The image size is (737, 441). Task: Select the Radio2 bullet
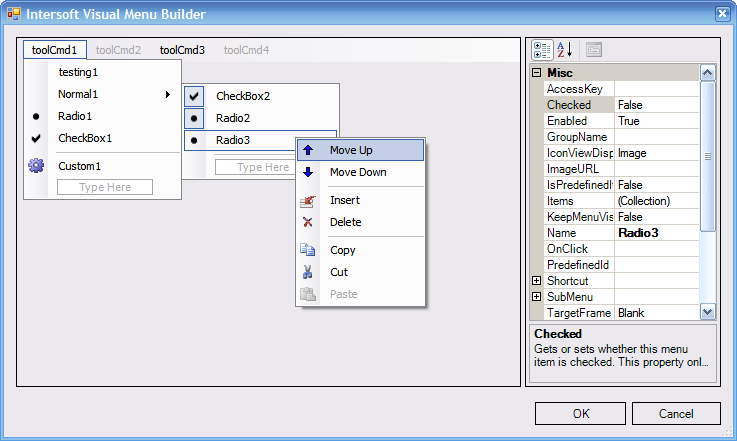pos(194,118)
